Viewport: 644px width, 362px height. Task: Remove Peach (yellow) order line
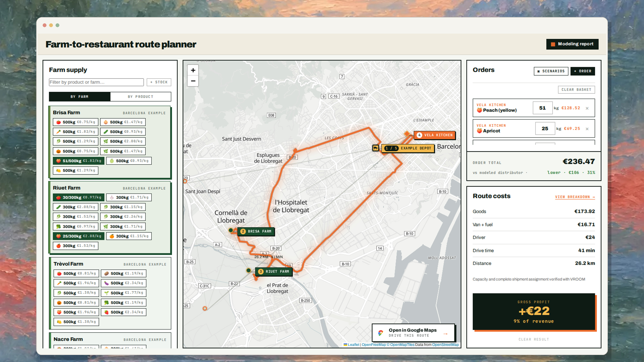[x=587, y=108]
